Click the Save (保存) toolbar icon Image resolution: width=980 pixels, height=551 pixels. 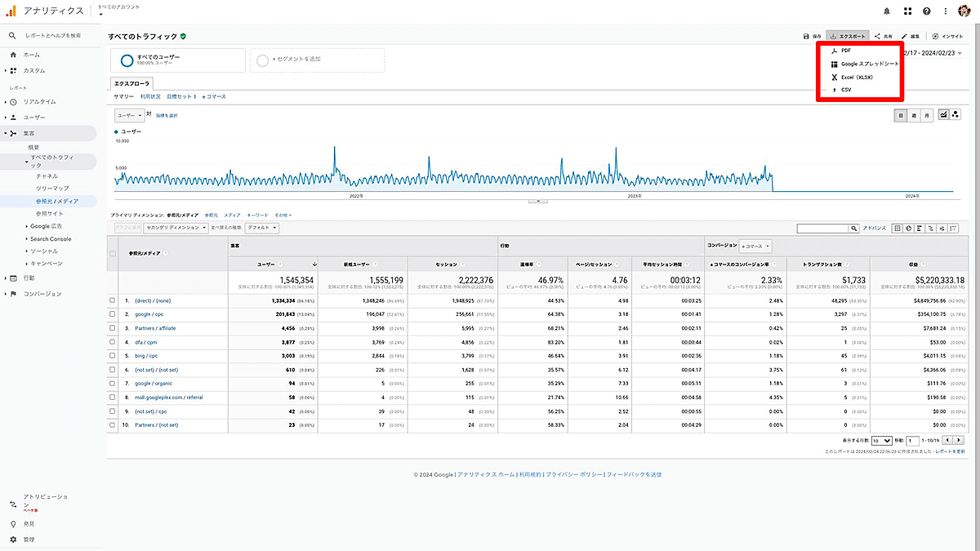click(811, 37)
